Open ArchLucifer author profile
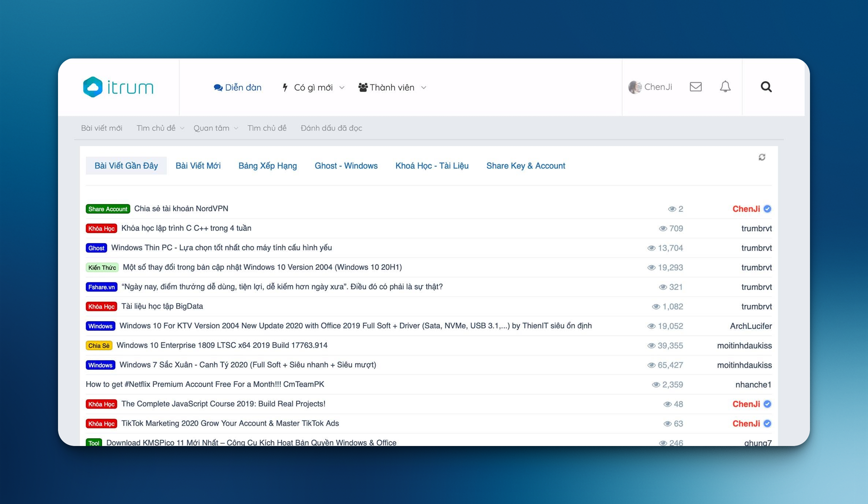 pyautogui.click(x=751, y=326)
